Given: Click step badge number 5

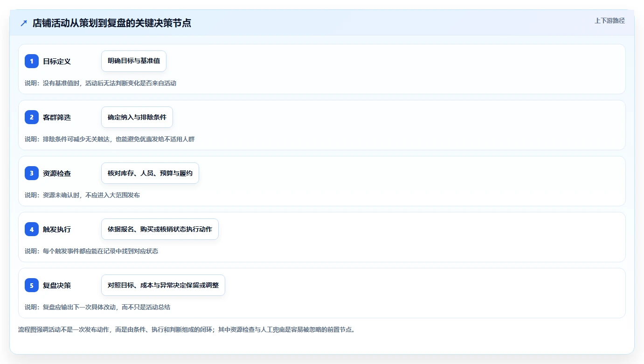Looking at the screenshot, I should click(x=32, y=285).
